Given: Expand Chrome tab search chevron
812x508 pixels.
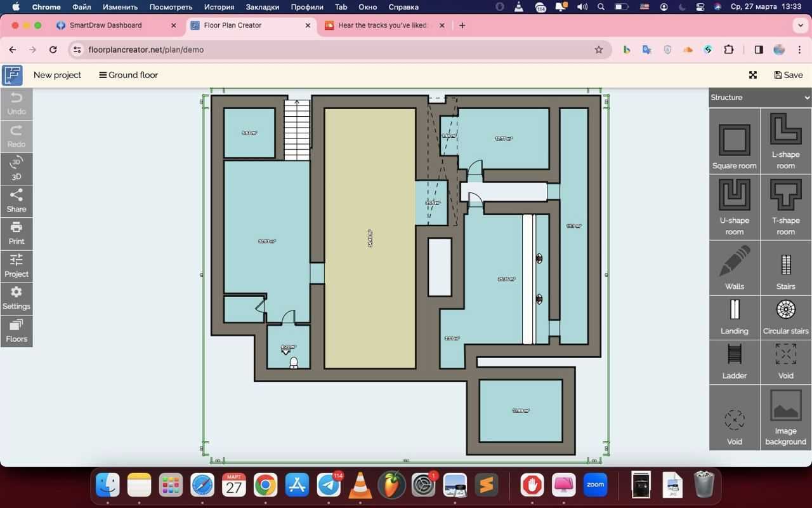Looking at the screenshot, I should pyautogui.click(x=800, y=25).
